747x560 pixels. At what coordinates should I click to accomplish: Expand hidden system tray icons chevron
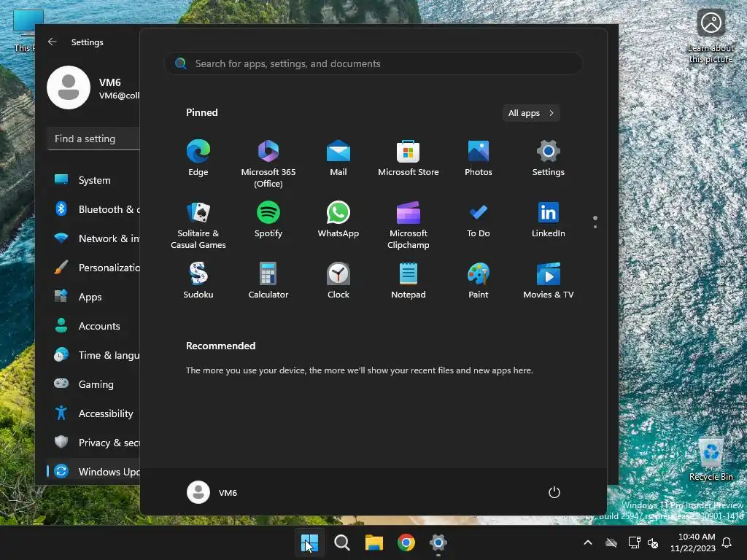point(588,542)
